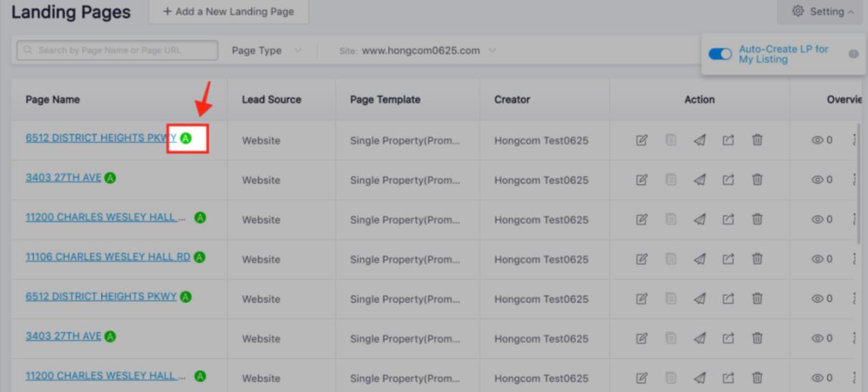Click Add a New Landing Page button
Image resolution: width=868 pixels, height=392 pixels.
(x=228, y=11)
